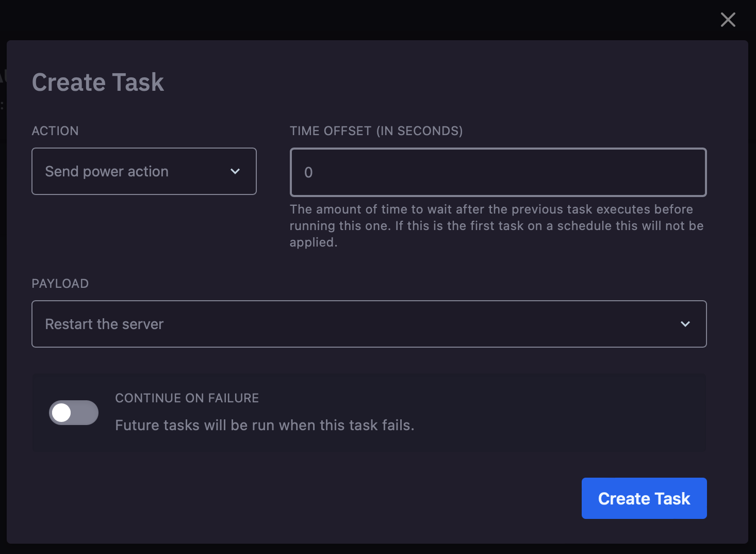The image size is (756, 554).
Task: Click the "Send power action" selected text
Action: tap(107, 171)
